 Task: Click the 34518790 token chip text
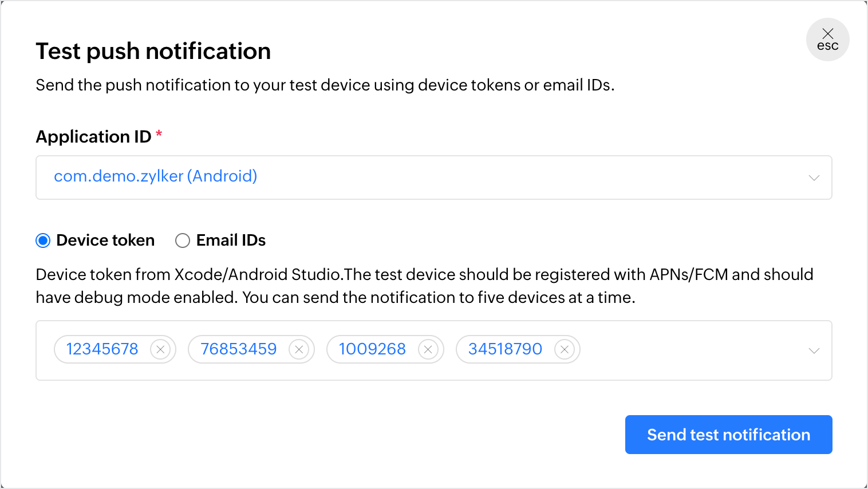[505, 349]
